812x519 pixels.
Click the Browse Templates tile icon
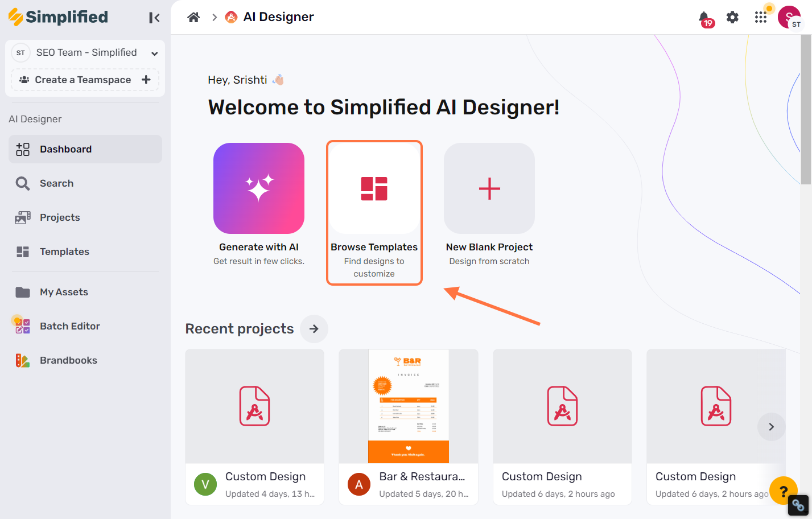(x=374, y=188)
